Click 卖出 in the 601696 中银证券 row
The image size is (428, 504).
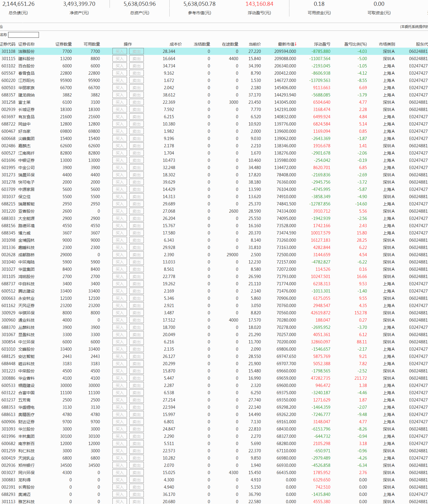(x=137, y=160)
